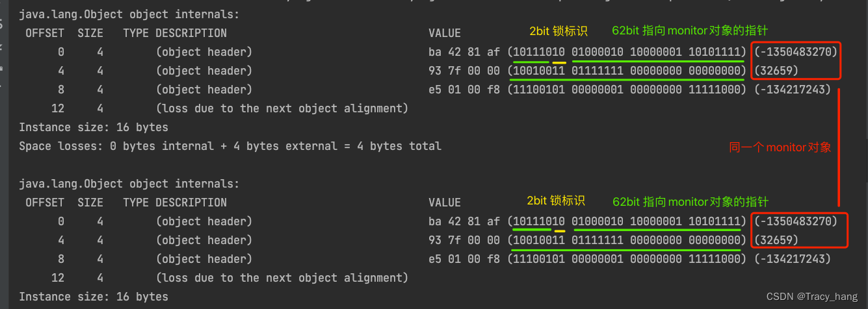
Task: Click "(-134217243)" in the second printout
Action: click(x=793, y=259)
